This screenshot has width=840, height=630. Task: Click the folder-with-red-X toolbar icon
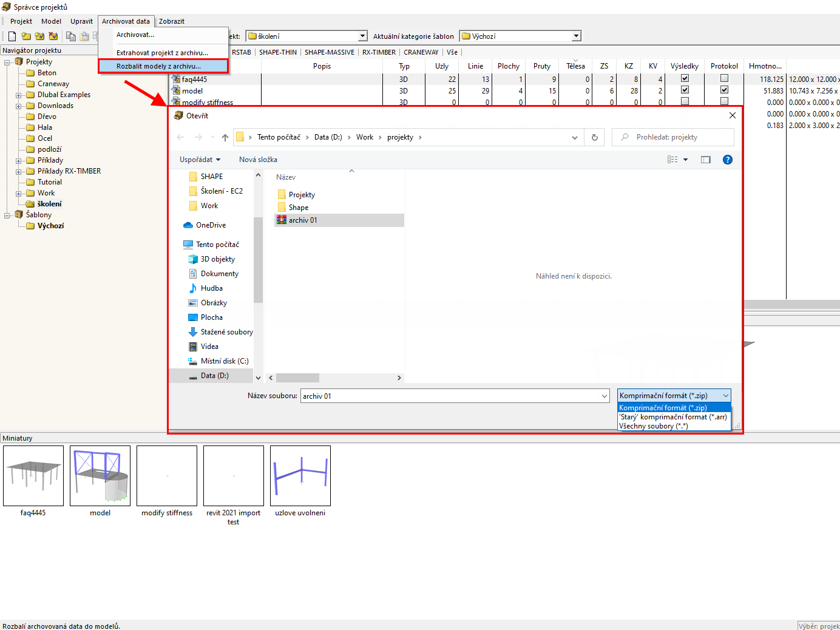(53, 36)
